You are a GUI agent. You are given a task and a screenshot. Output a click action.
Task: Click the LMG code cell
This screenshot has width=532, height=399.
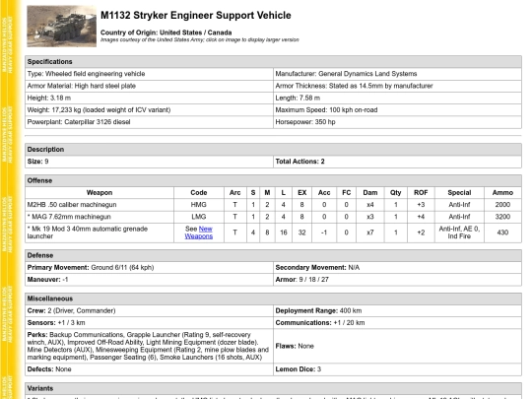coord(199,217)
